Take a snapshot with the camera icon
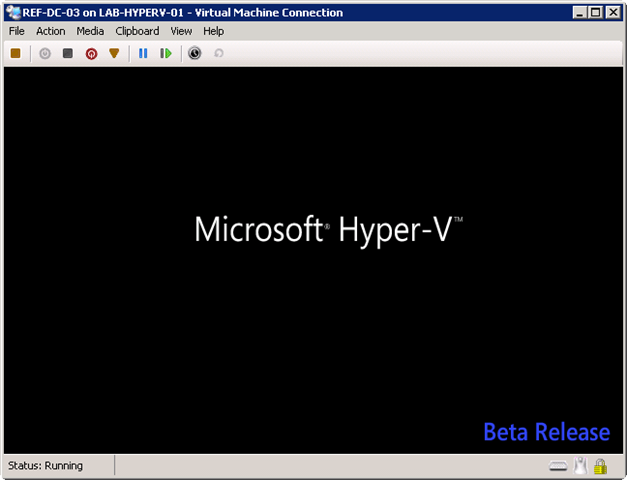 tap(195, 53)
